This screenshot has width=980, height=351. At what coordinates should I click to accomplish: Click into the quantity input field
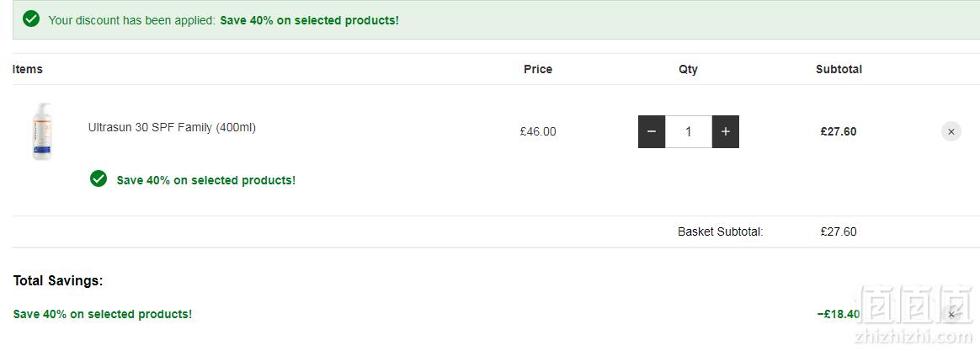tap(688, 132)
